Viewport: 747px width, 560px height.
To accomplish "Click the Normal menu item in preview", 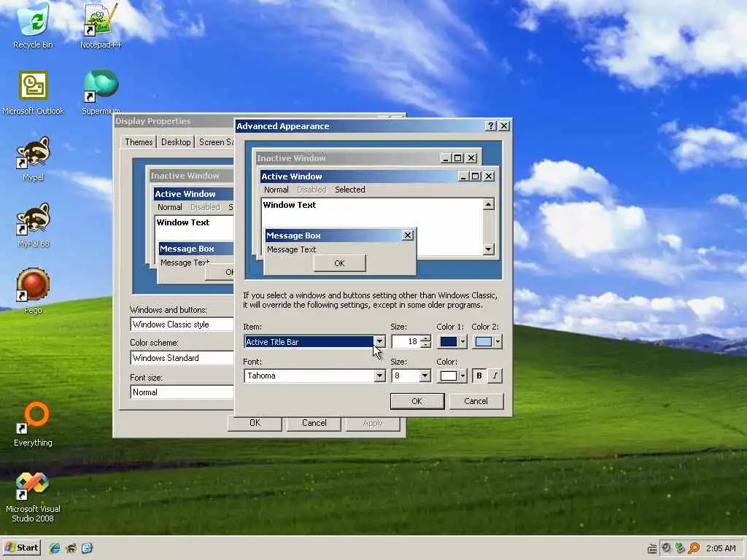I will (276, 190).
